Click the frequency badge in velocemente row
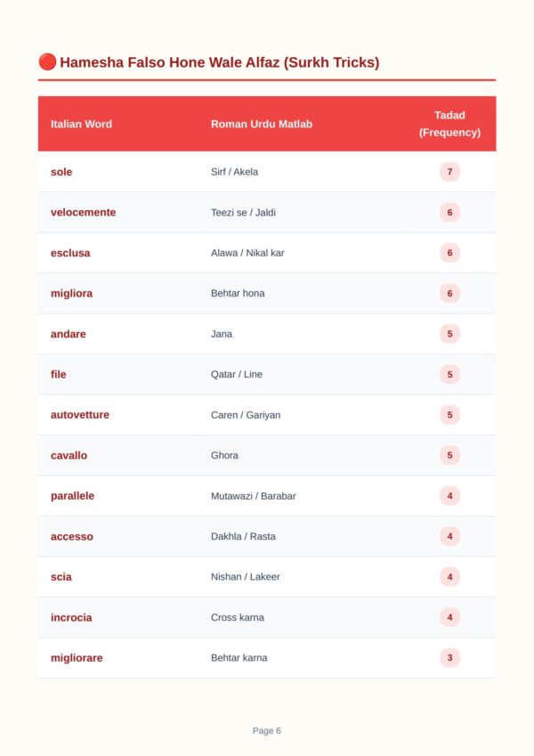The image size is (534, 756). 449,212
